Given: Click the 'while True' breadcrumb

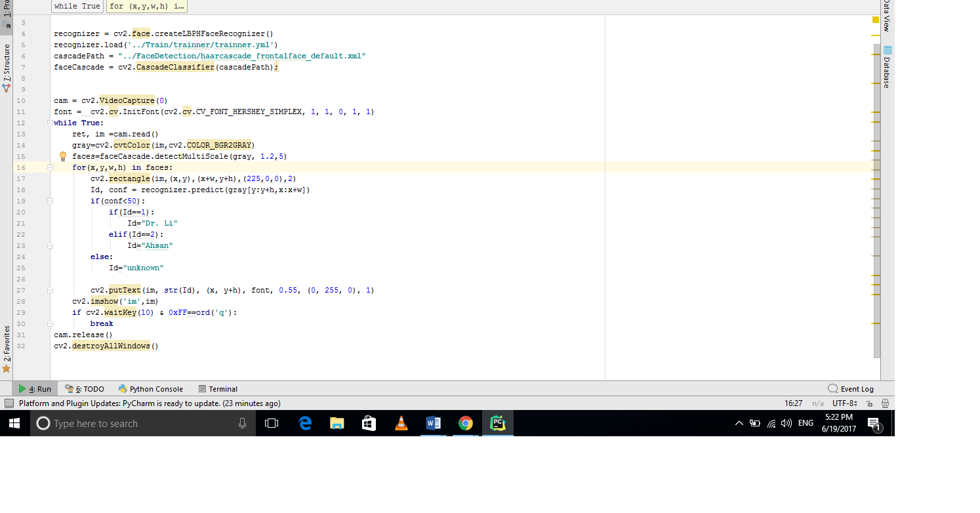Looking at the screenshot, I should coord(77,6).
